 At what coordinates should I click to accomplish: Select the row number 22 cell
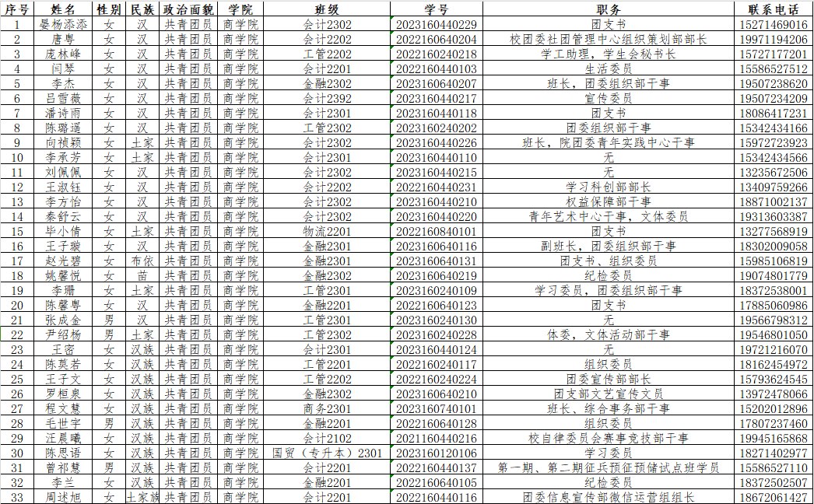click(16, 334)
